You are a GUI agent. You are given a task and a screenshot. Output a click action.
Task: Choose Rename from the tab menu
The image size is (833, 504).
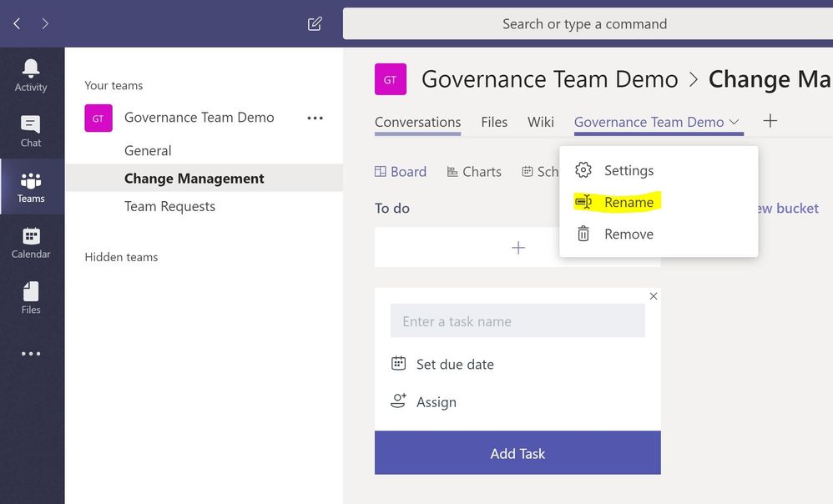629,202
